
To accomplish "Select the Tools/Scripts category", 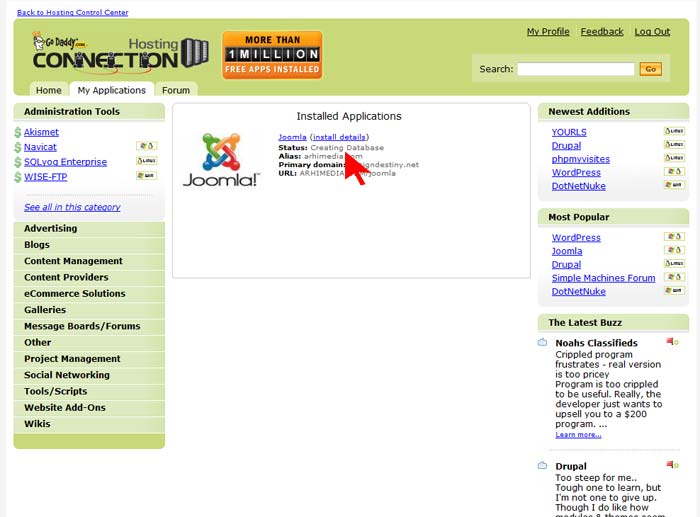I will [89, 391].
